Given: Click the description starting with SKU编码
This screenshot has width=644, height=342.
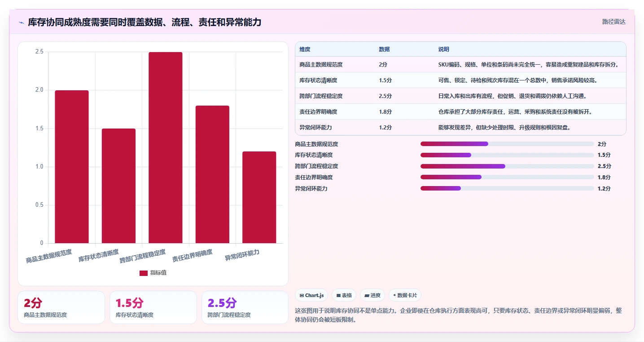Looking at the screenshot, I should 529,65.
